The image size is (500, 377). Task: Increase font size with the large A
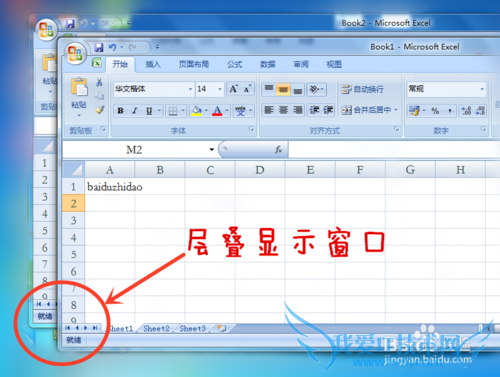coord(233,89)
